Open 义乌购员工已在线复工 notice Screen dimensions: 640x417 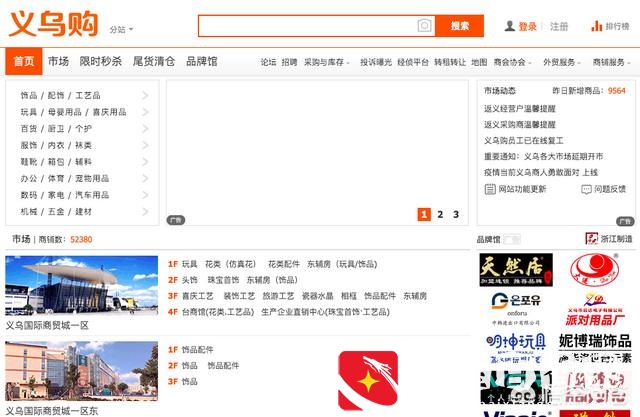pos(524,140)
